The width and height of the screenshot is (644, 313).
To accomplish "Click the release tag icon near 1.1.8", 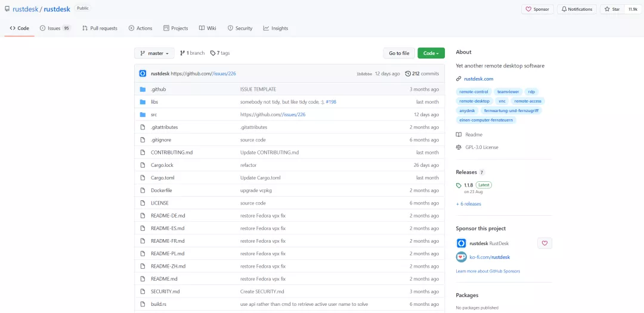I will (x=459, y=185).
